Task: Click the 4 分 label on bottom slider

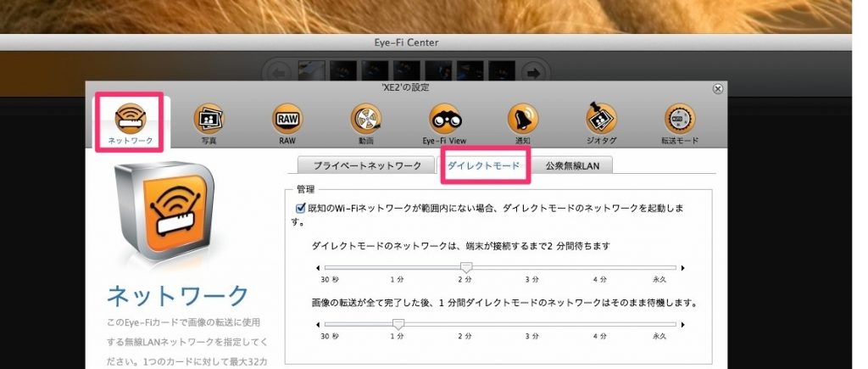Action: pos(600,336)
